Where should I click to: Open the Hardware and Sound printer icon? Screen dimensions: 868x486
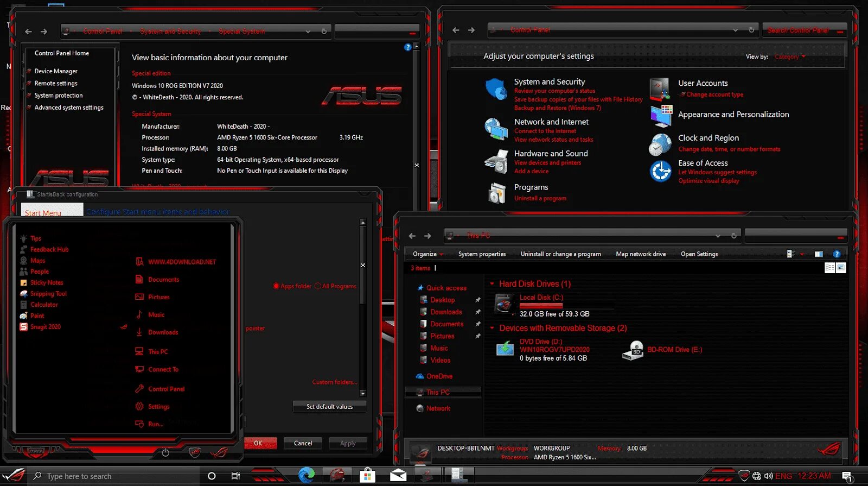tap(496, 161)
